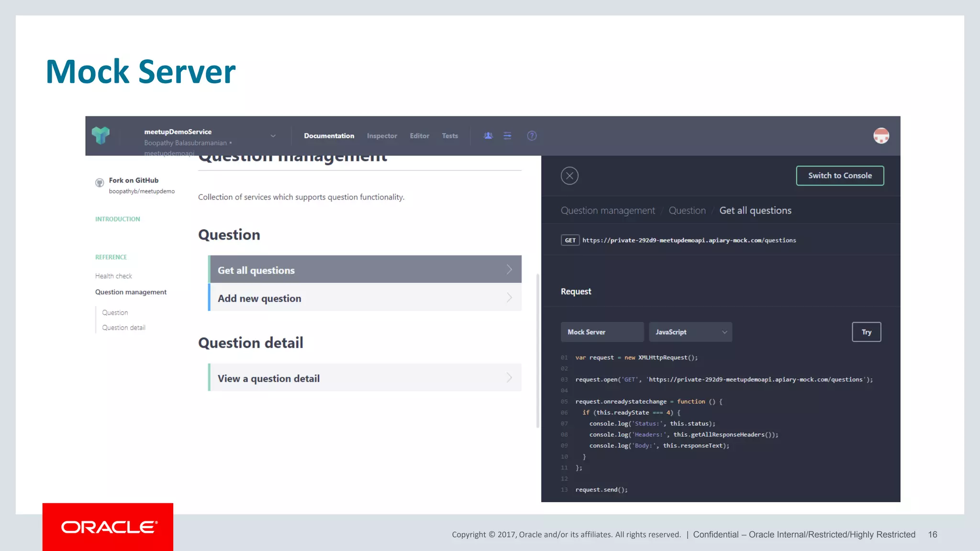Click the Oracle logo
The width and height of the screenshot is (980, 551).
click(x=108, y=527)
